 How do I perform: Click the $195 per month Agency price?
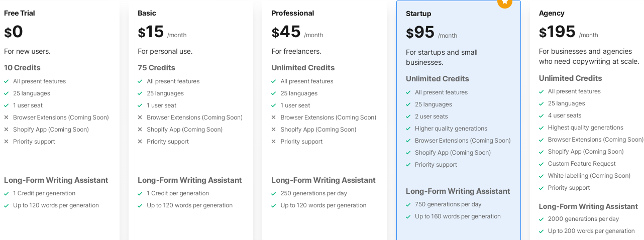pyautogui.click(x=569, y=32)
